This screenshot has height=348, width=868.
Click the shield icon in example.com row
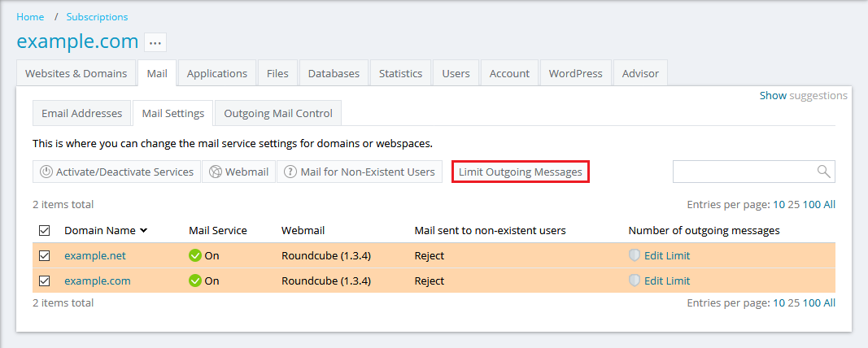(635, 281)
